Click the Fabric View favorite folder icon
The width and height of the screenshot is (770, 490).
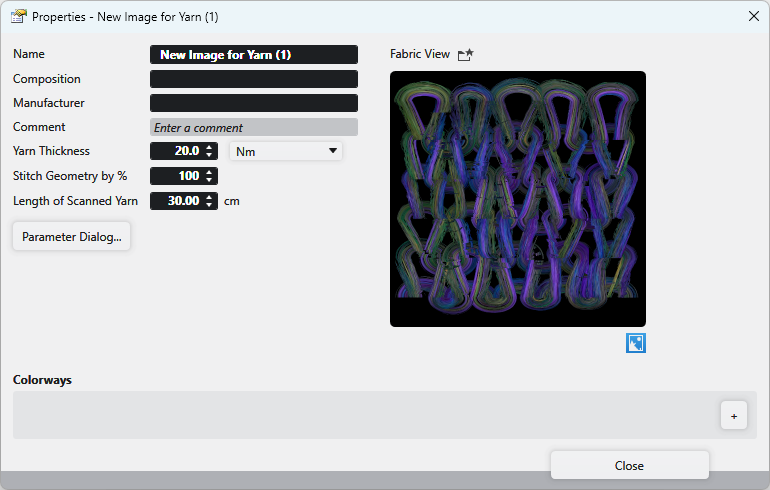[x=465, y=55]
